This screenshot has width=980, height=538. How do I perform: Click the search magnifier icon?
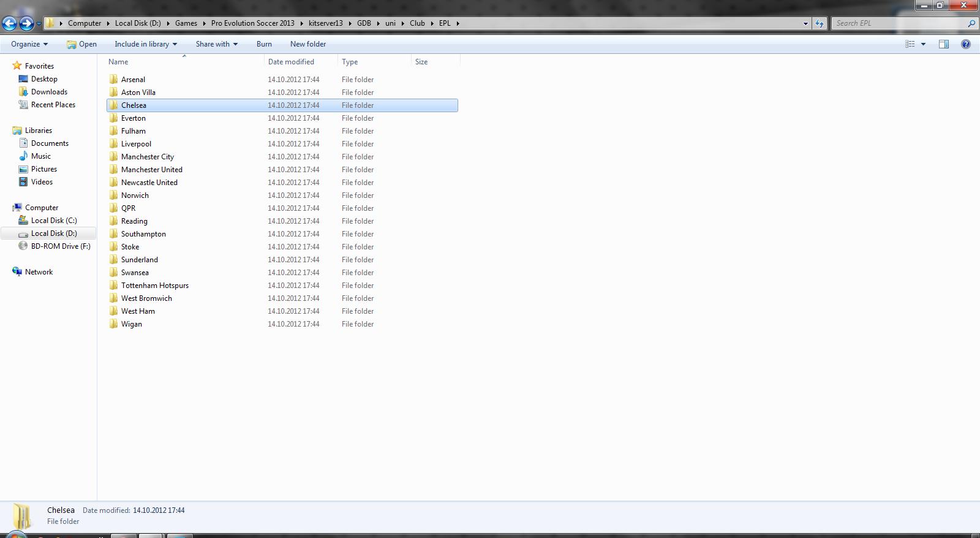971,23
